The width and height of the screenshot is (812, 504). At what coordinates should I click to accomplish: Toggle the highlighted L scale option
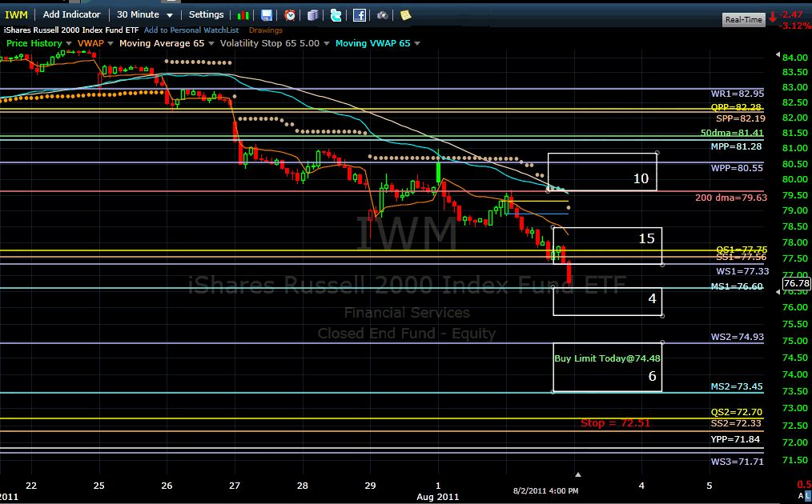pos(808,496)
